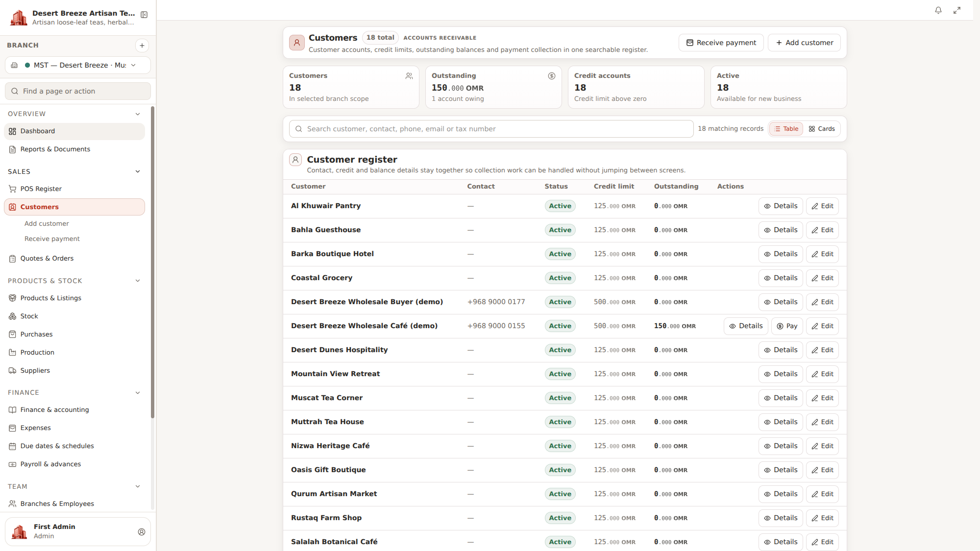The width and height of the screenshot is (980, 551).
Task: Open Due dates & schedules
Action: click(74, 446)
